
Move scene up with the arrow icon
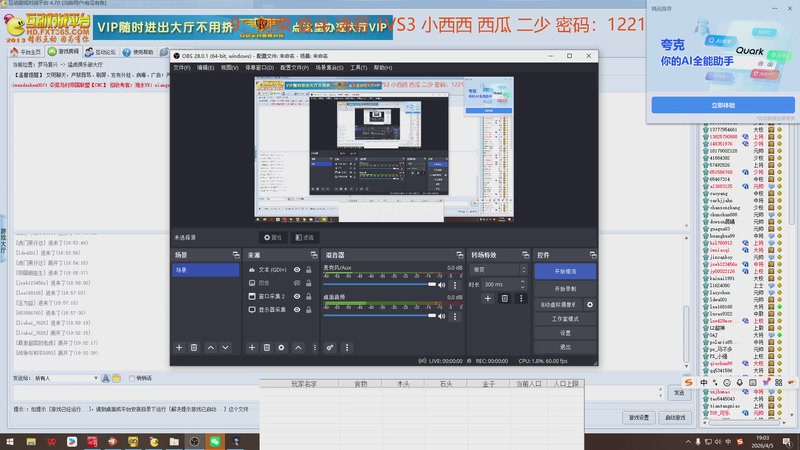click(x=211, y=347)
